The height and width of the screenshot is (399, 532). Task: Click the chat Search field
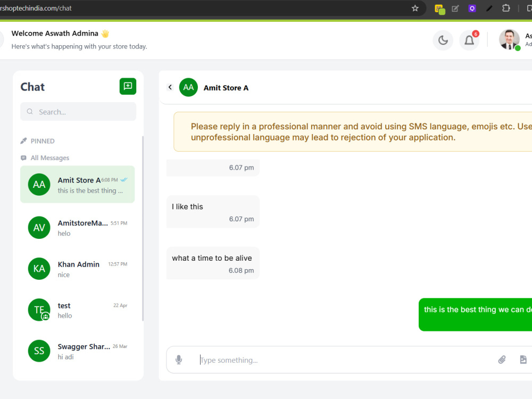point(78,112)
